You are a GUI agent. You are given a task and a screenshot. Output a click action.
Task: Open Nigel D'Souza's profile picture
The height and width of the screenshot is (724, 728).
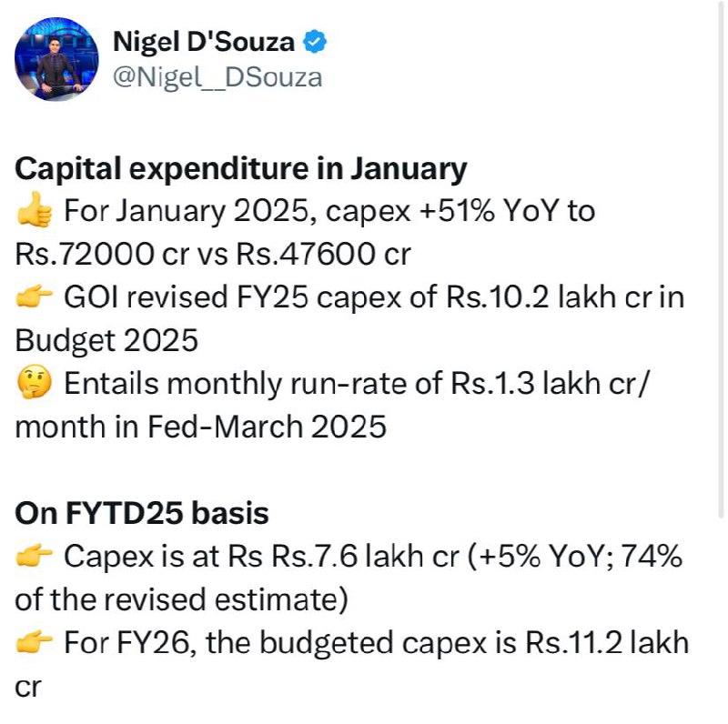pos(56,59)
